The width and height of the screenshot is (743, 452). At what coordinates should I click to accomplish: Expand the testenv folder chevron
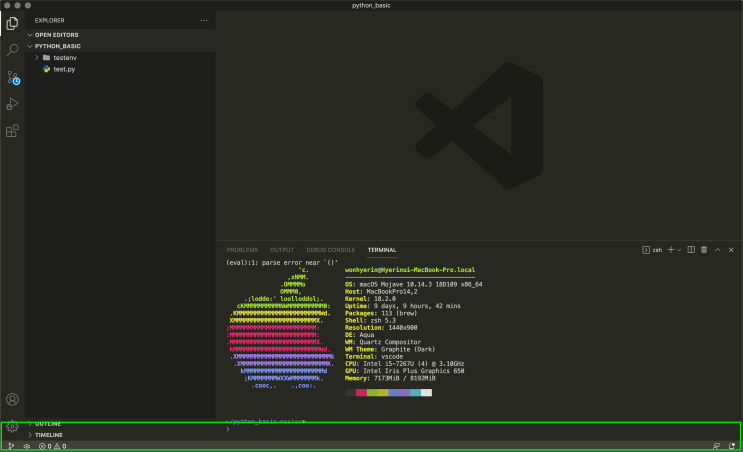point(37,57)
